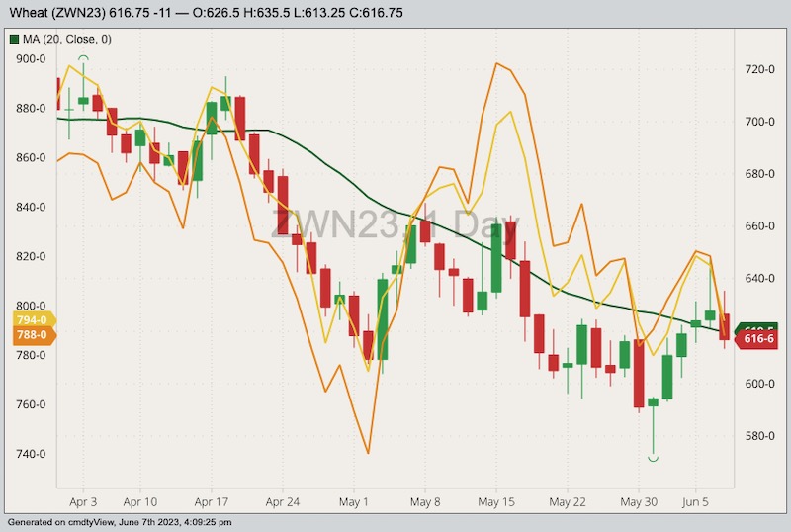
Task: Click the long red candle at May 30
Action: (639, 372)
